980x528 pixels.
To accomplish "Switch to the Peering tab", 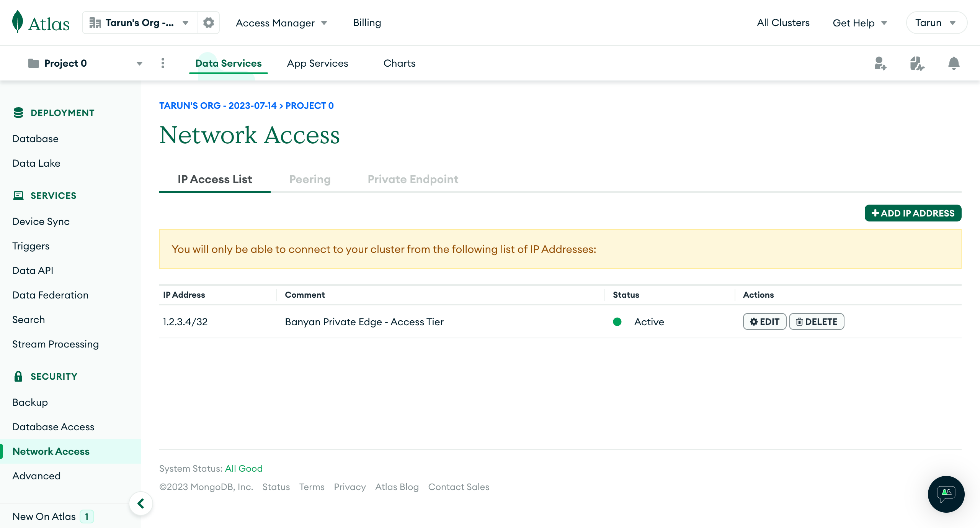I will pos(310,179).
